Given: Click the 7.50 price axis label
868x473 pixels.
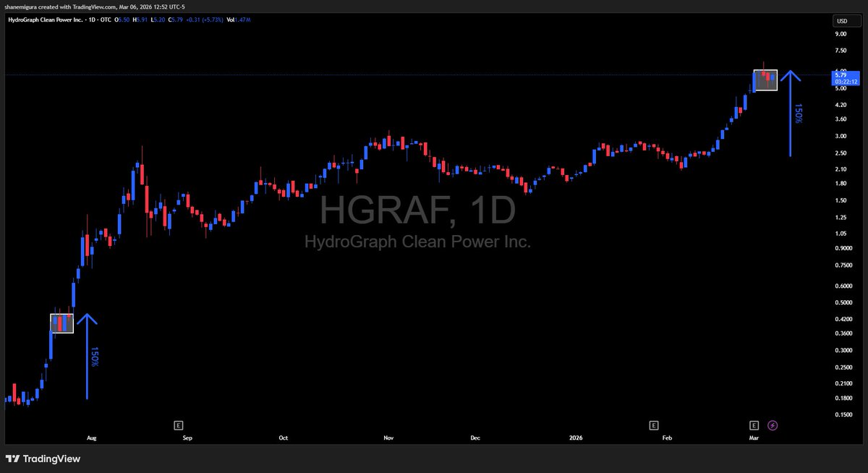Looking at the screenshot, I should [841, 51].
